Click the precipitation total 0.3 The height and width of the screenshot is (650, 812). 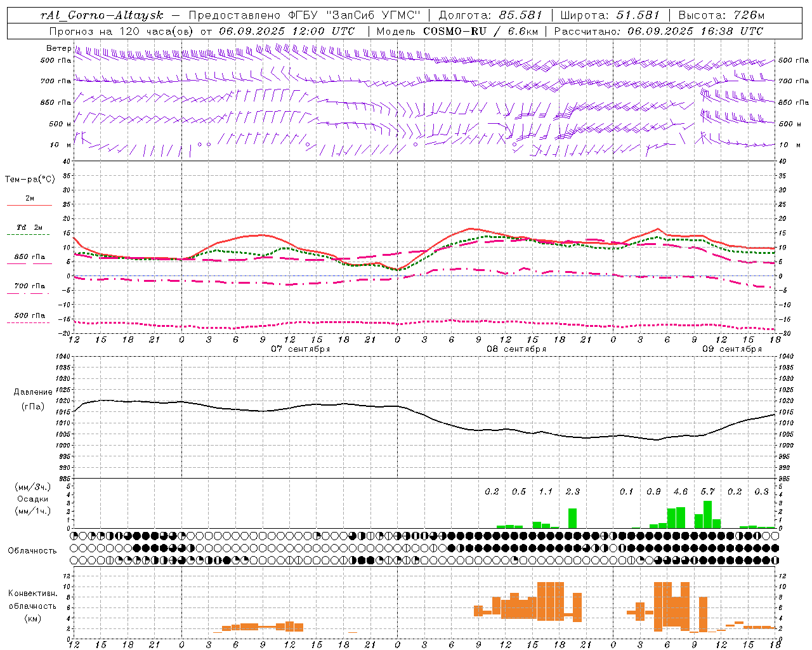(x=761, y=492)
